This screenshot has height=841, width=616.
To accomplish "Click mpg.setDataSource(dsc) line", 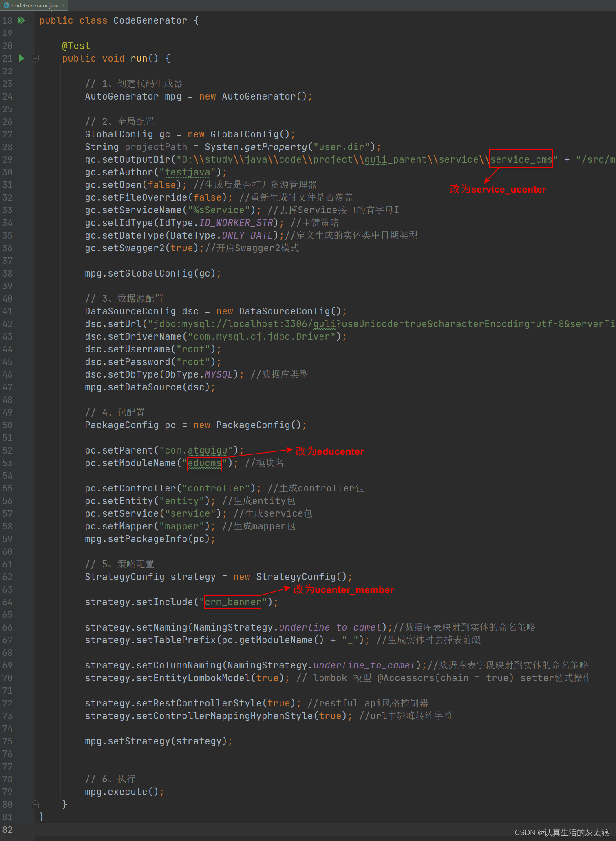I will (x=150, y=387).
